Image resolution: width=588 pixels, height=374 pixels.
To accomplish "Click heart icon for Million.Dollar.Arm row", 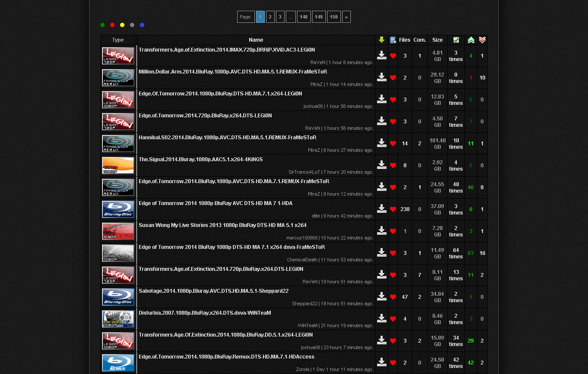I will coord(393,78).
